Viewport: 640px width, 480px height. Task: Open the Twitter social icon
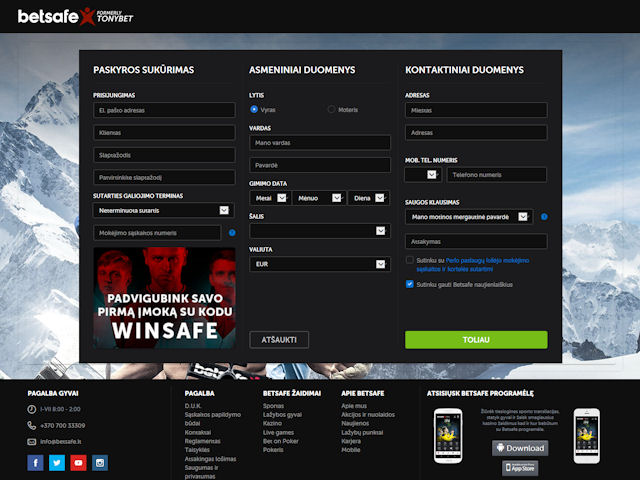click(x=57, y=462)
